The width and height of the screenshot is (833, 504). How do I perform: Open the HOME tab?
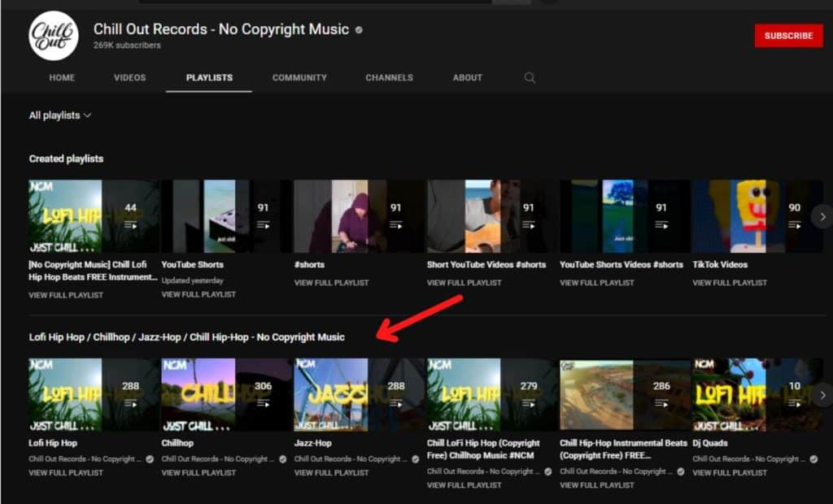(x=62, y=77)
